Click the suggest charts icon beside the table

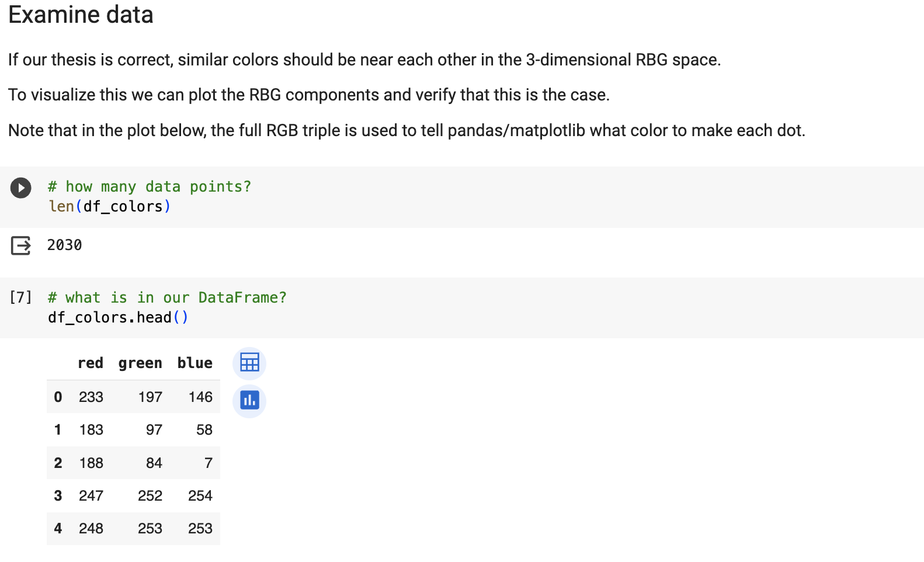point(249,401)
